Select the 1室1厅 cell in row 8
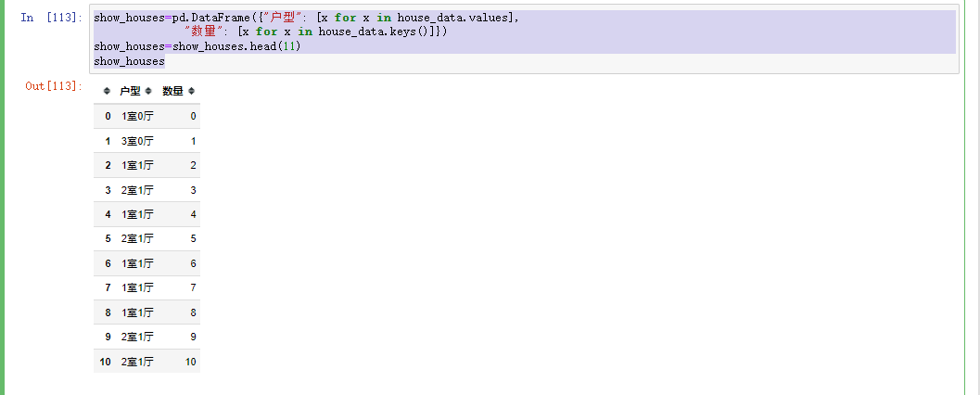This screenshot has width=980, height=395. (x=137, y=312)
